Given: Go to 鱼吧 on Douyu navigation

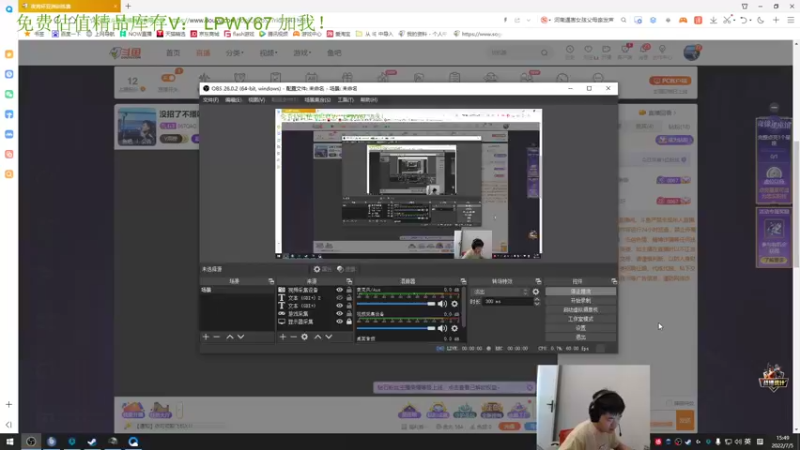Looking at the screenshot, I should [334, 53].
